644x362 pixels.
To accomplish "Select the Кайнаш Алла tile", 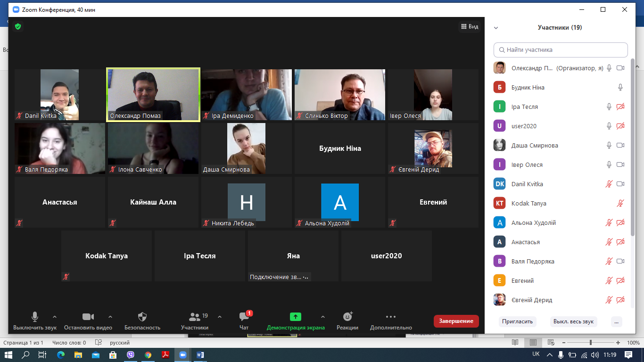I will (153, 202).
